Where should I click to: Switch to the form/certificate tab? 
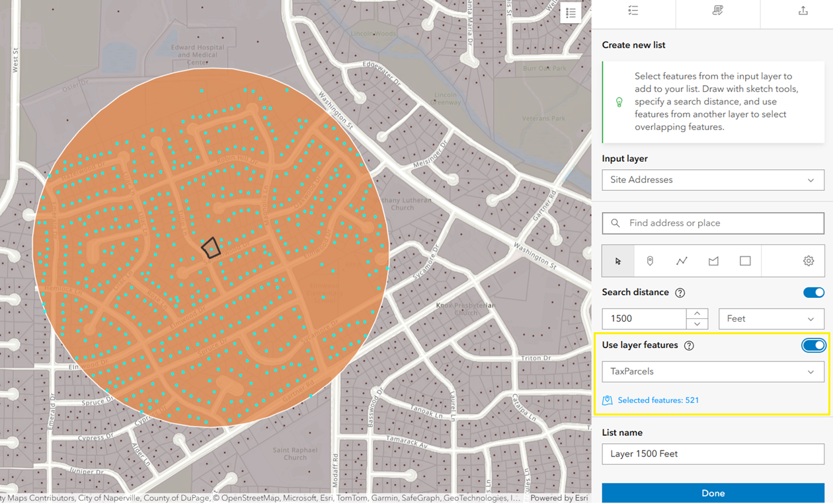click(717, 11)
